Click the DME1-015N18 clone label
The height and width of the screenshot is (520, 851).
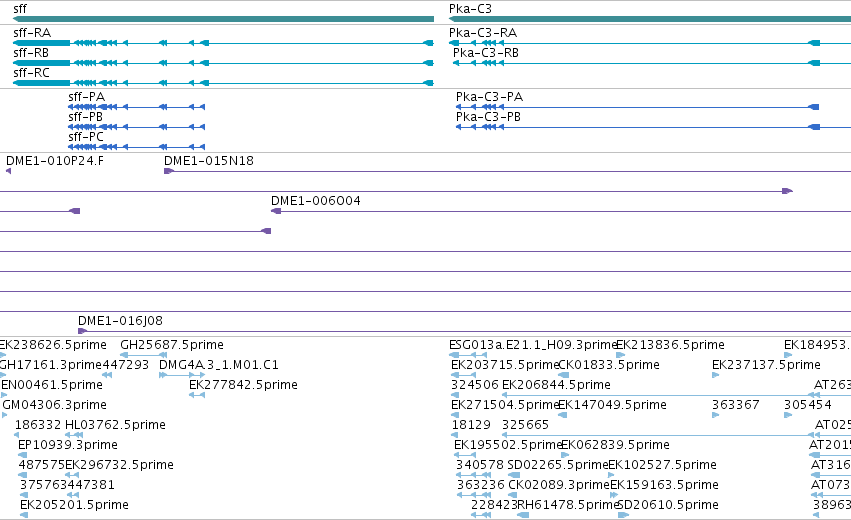[208, 161]
